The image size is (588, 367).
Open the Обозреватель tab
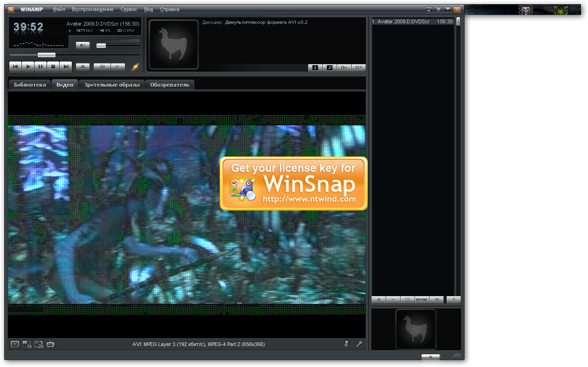pos(170,85)
